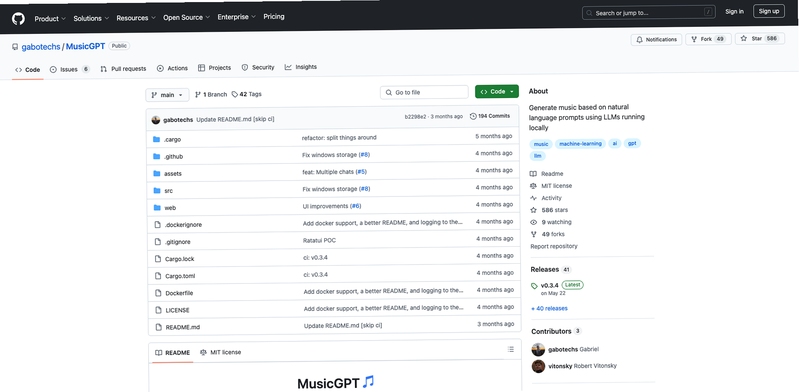View the 586 stars link
The height and width of the screenshot is (392, 800).
pyautogui.click(x=549, y=210)
